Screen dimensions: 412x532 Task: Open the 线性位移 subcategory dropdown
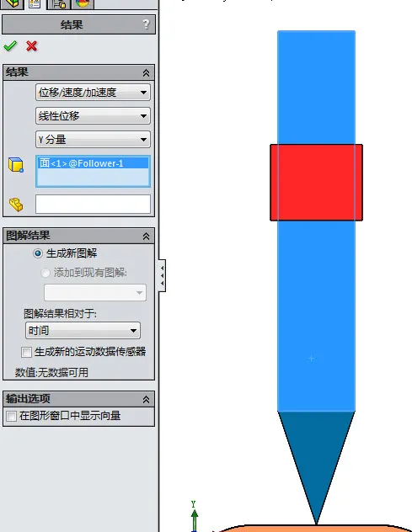[93, 116]
